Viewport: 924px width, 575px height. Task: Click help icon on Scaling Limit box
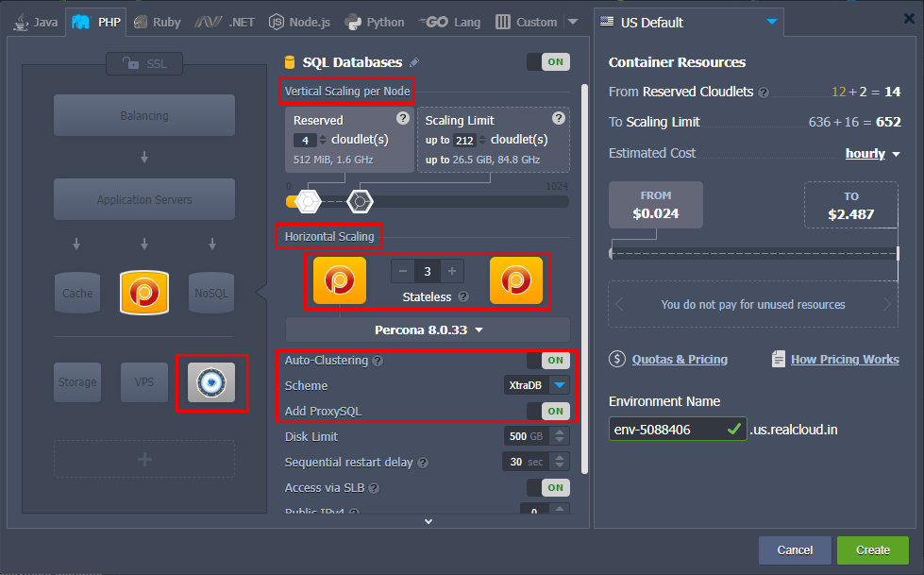click(559, 118)
